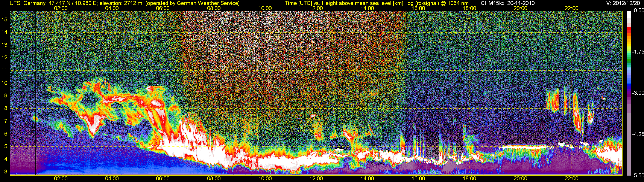
Task: Click the -3.00 color scale value
Action: coord(638,93)
